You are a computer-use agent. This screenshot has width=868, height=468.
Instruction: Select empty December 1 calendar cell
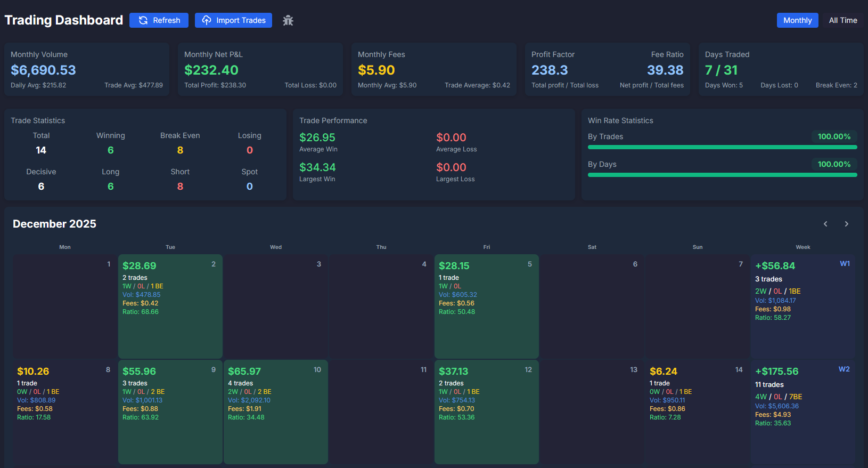tap(65, 306)
